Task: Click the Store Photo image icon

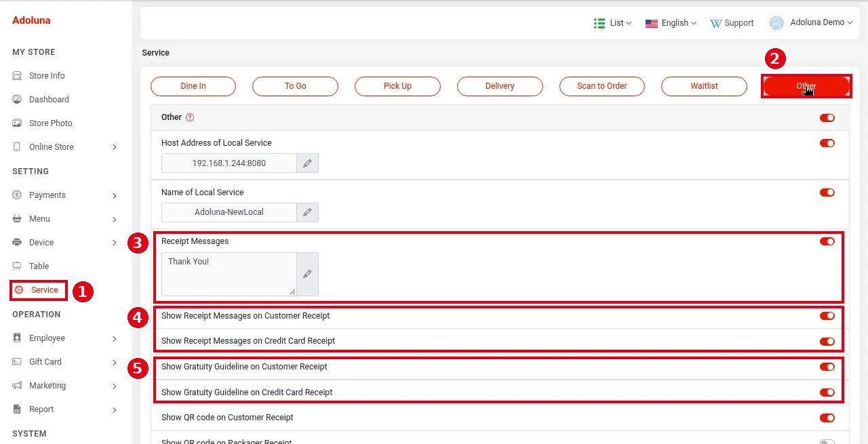Action: point(17,123)
